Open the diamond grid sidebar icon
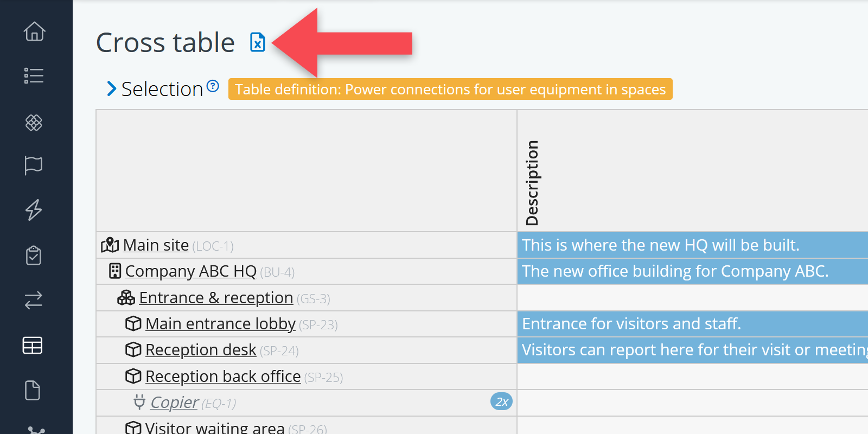The image size is (868, 434). click(34, 123)
